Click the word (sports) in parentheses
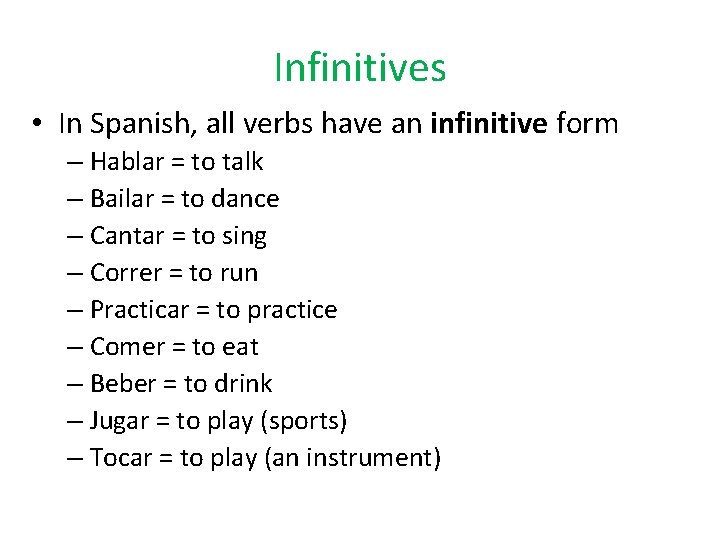This screenshot has height=540, width=720. 303,421
